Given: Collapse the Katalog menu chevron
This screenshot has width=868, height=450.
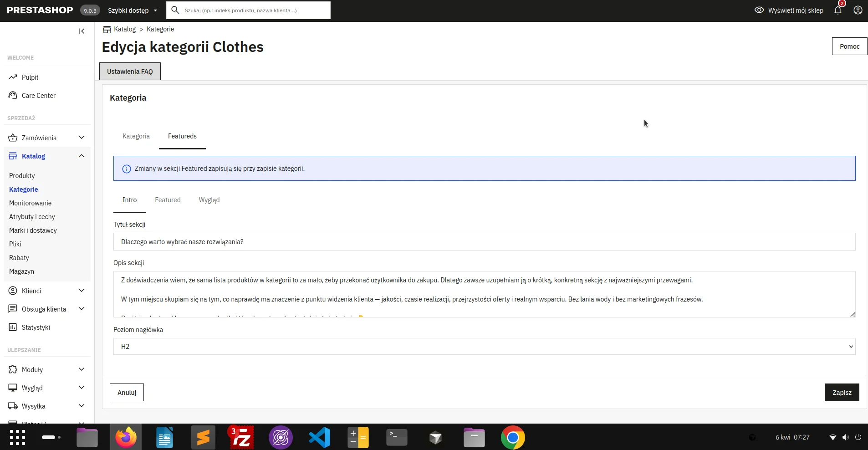Looking at the screenshot, I should point(82,156).
